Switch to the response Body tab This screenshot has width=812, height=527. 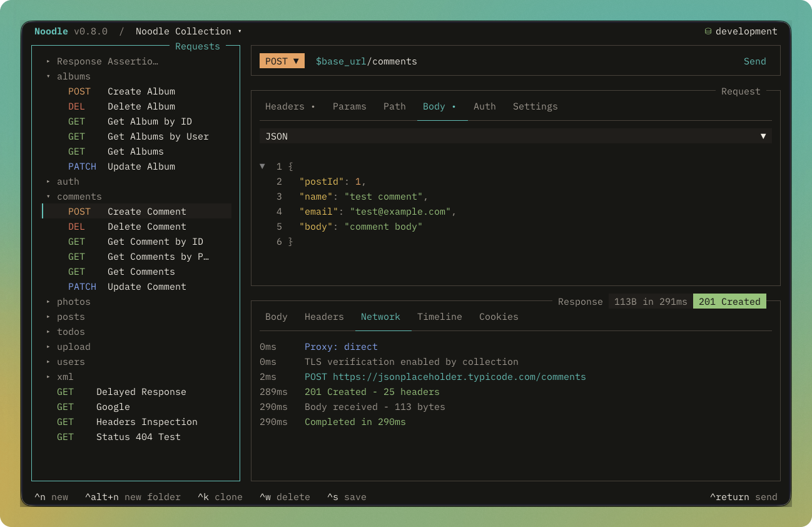coord(277,317)
